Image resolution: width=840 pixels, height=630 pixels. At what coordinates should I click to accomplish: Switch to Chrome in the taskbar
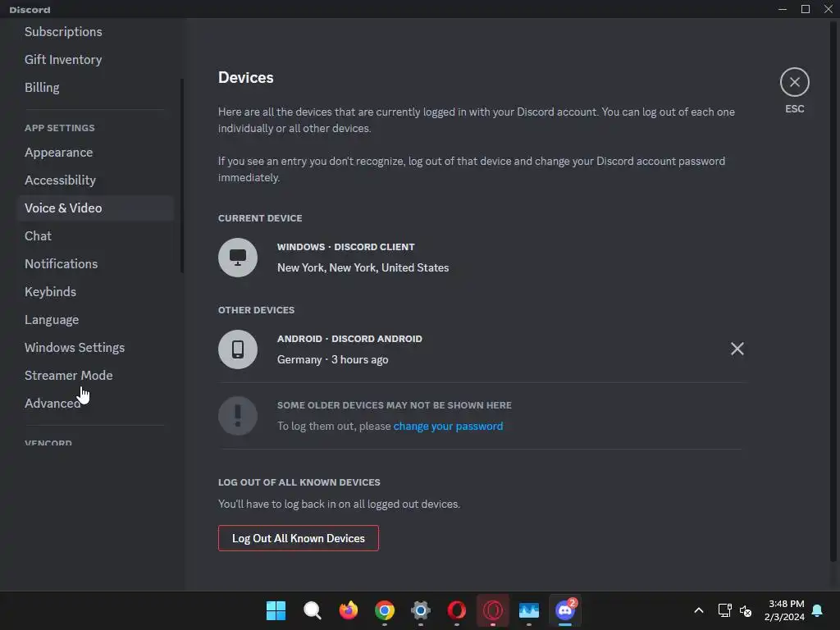click(385, 610)
